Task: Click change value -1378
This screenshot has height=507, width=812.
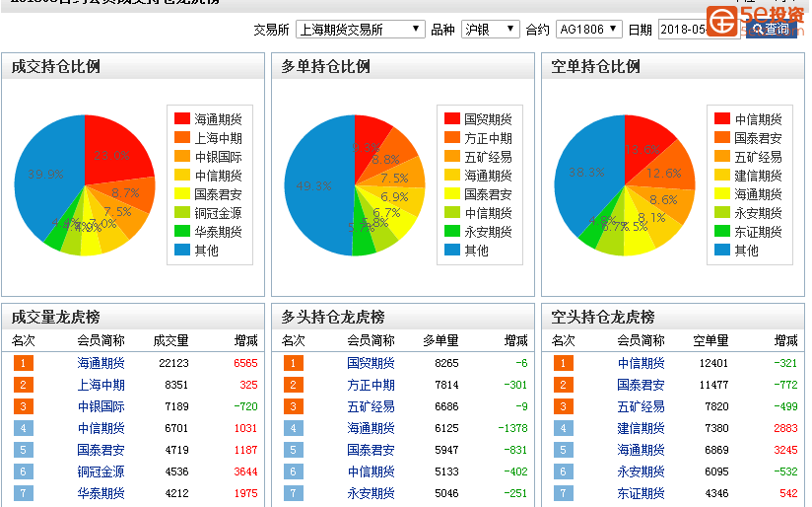Action: 512,428
